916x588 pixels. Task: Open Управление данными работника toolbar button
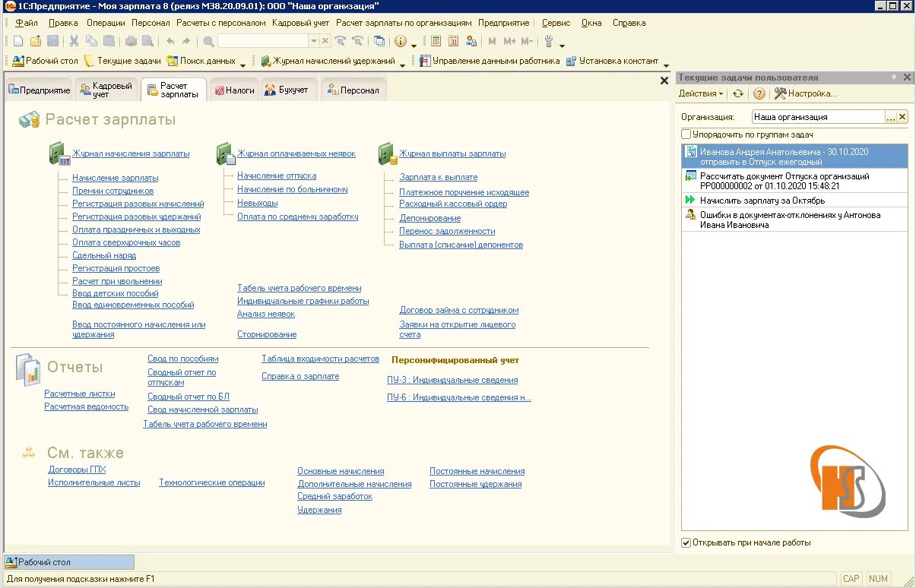(x=490, y=61)
